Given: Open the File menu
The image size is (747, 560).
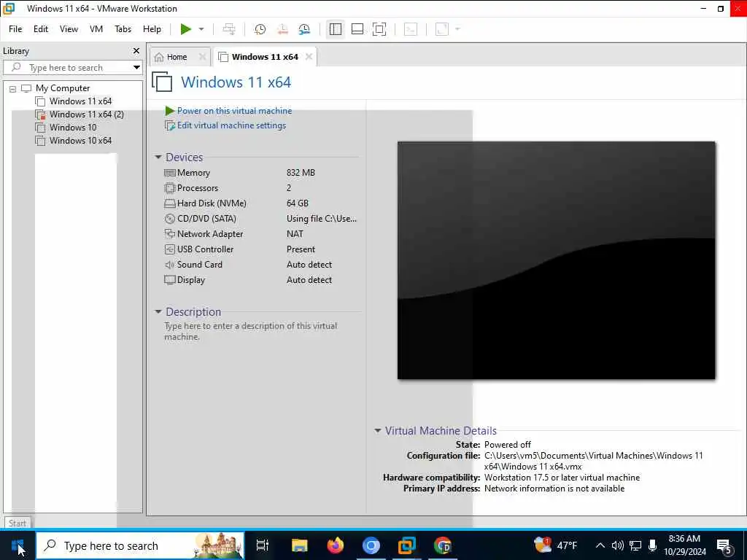Looking at the screenshot, I should (15, 29).
